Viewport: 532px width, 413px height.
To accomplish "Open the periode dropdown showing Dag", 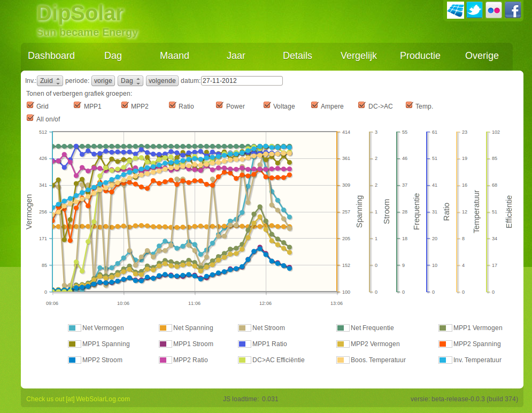I will pyautogui.click(x=130, y=80).
